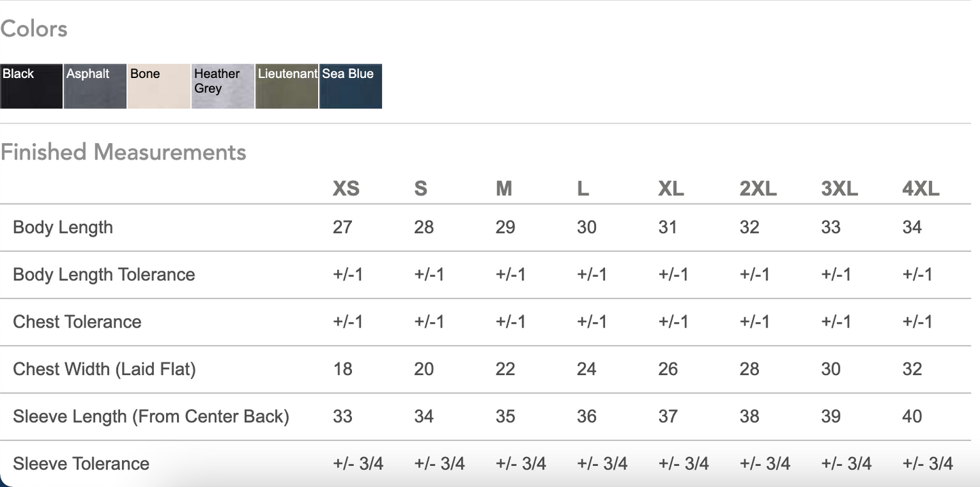980x487 pixels.
Task: Click Sleeve Length (From Center Back) label
Action: click(x=151, y=416)
